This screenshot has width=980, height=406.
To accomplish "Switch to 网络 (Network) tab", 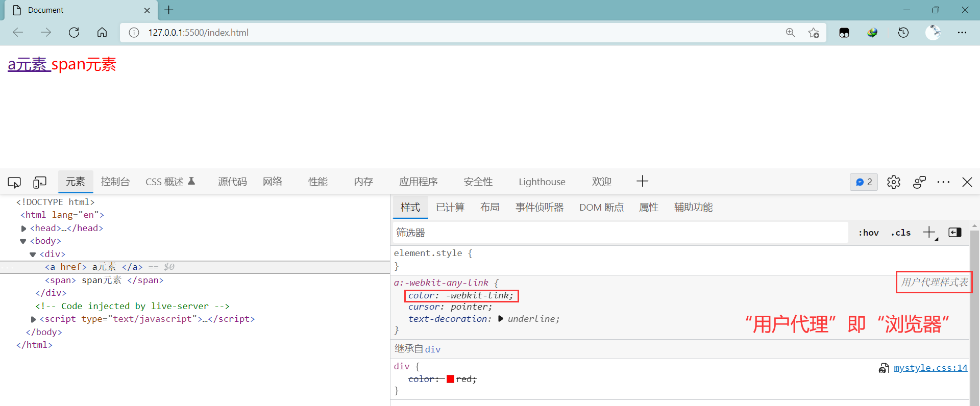I will [x=273, y=182].
